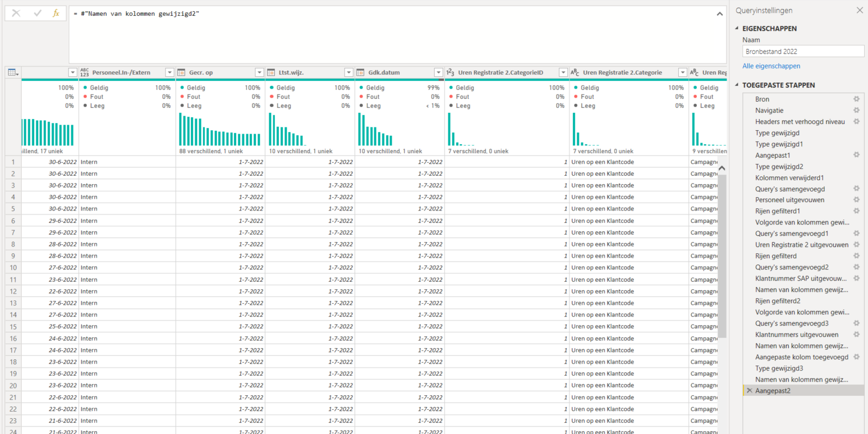Select the Type gewijzigd3 applied step
The width and height of the screenshot is (868, 434).
803,368
